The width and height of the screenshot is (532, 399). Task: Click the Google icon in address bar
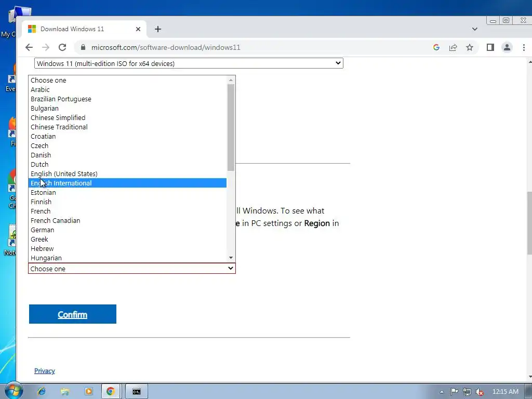(x=436, y=47)
